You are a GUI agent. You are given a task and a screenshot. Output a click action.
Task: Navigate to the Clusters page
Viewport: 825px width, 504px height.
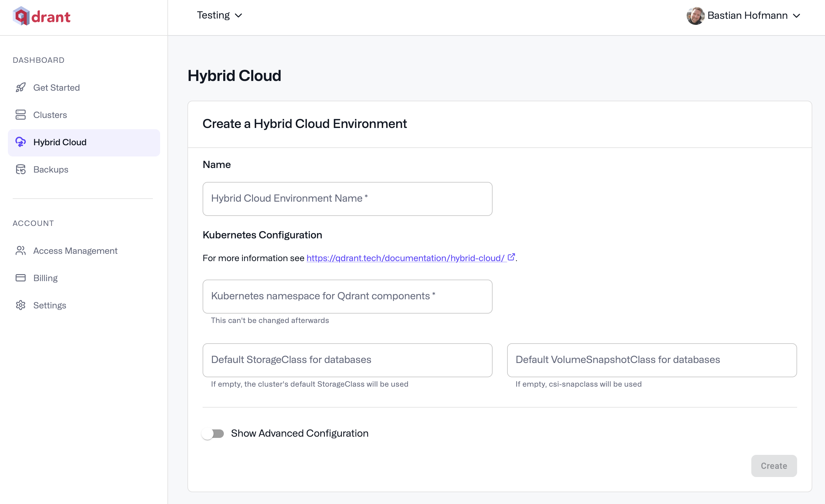[50, 115]
